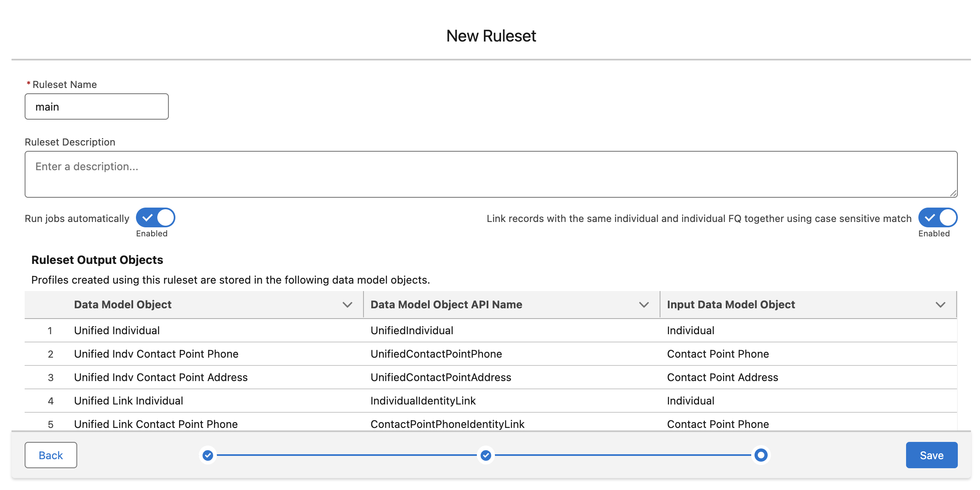
Task: Select the Unified Individual row
Action: click(117, 330)
